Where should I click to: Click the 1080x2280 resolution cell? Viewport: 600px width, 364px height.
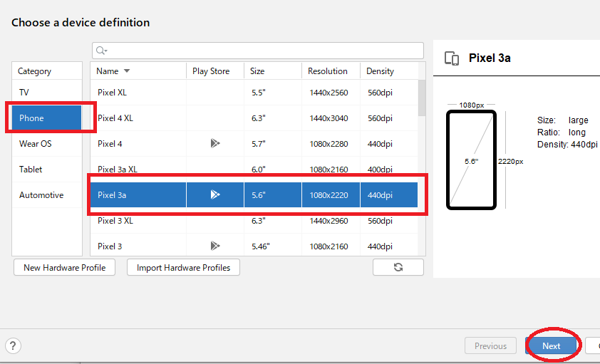(329, 144)
